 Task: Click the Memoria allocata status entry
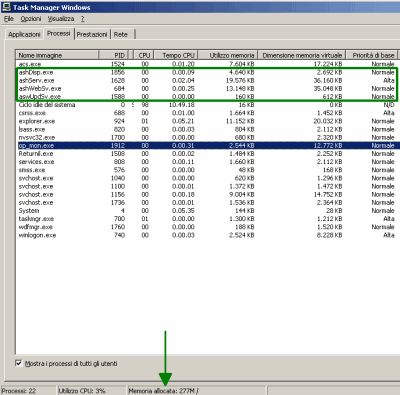click(163, 391)
